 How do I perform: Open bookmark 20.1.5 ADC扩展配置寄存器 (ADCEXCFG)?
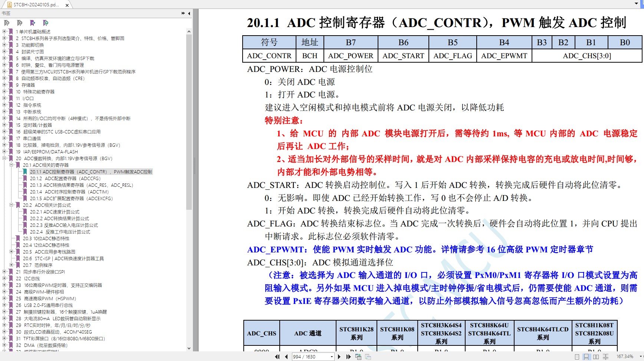[71, 198]
